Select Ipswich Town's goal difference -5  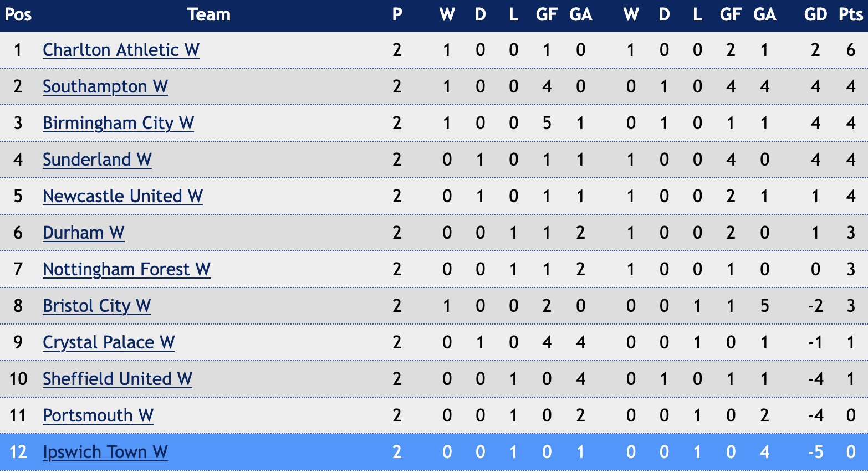coord(815,452)
